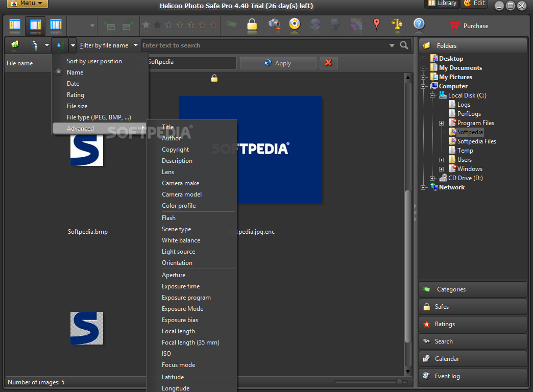Open the Menu dropdown button
Image resolution: width=533 pixels, height=392 pixels.
27,3
